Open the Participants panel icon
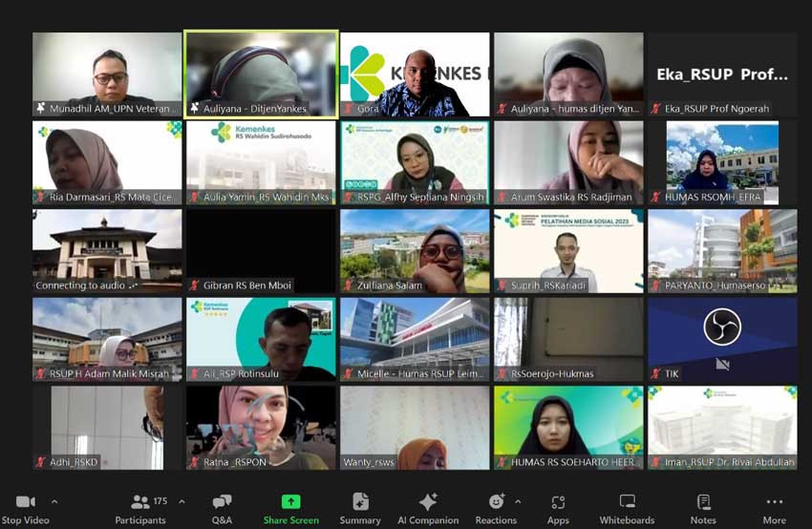The image size is (812, 529). 139,501
